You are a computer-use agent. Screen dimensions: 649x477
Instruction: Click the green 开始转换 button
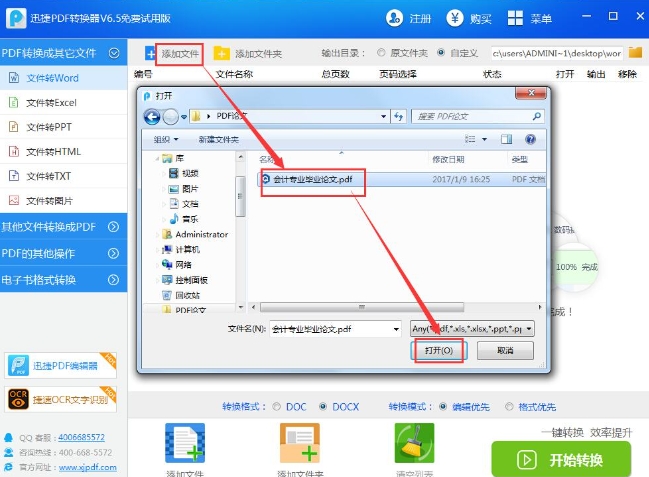[561, 460]
